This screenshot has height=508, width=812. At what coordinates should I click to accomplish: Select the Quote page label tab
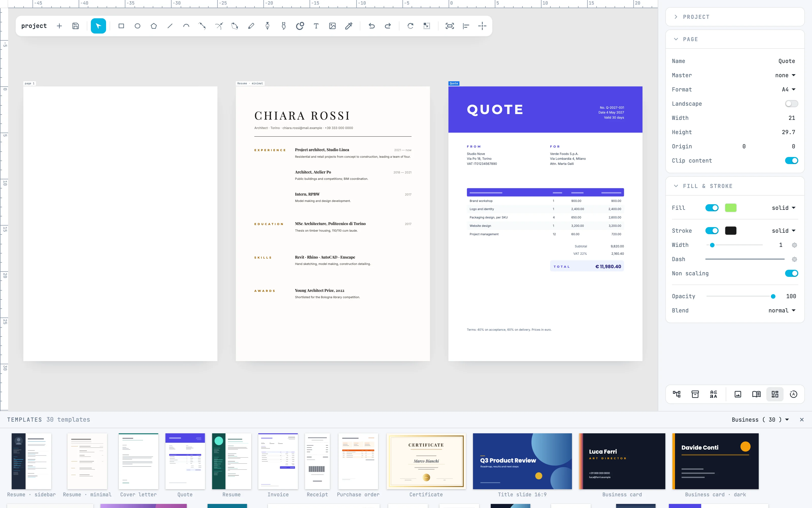click(x=454, y=83)
